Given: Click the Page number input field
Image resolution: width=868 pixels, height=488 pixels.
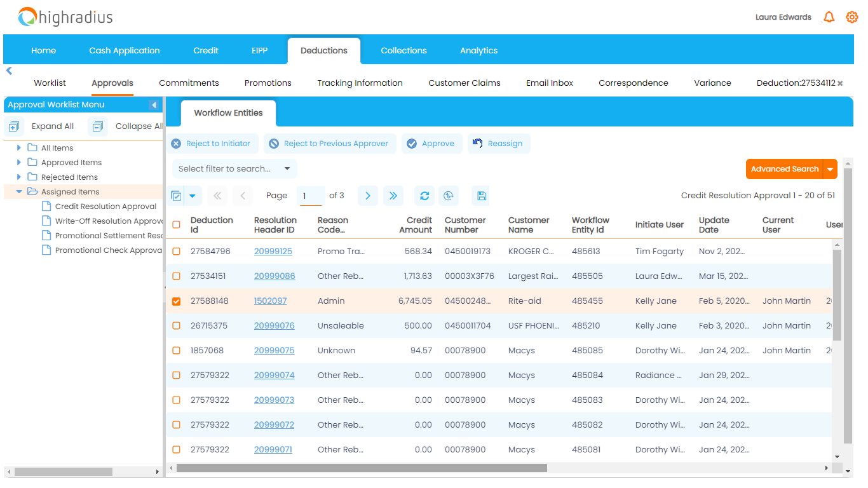Looking at the screenshot, I should (x=311, y=196).
